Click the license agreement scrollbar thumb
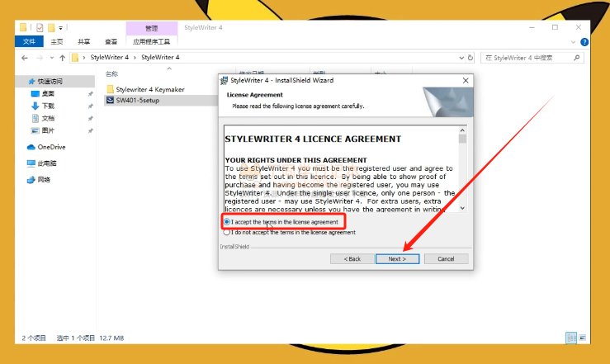 tap(462, 139)
